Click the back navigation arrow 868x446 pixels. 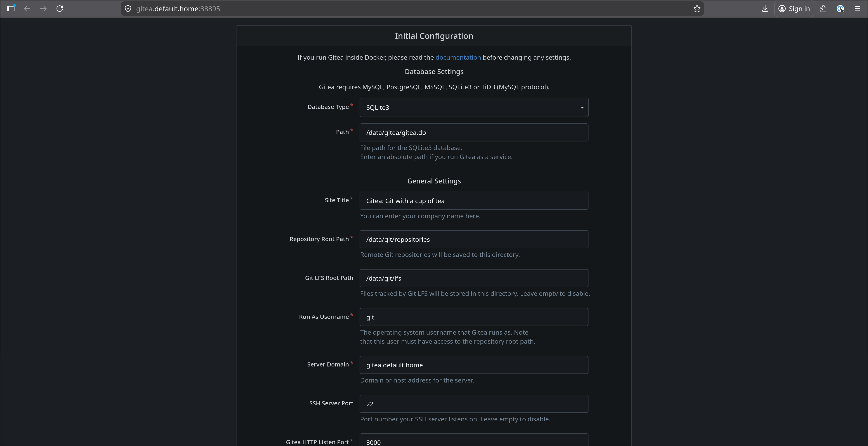tap(27, 9)
